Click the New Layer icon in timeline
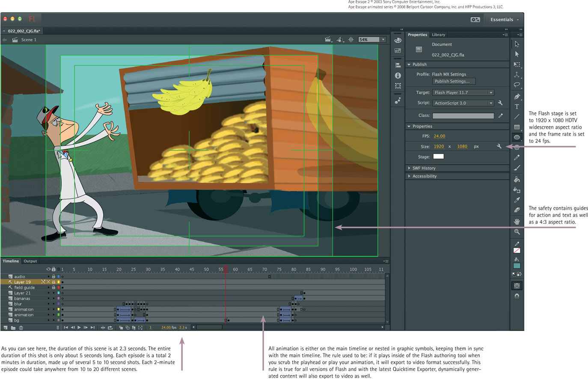Viewport: 588px width, 379px height. pos(5,328)
